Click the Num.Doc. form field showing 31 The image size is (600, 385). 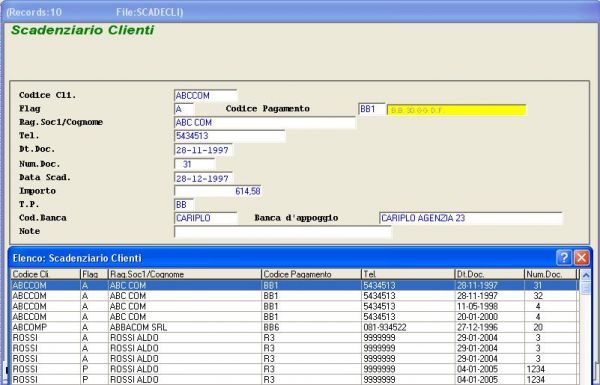pos(195,164)
